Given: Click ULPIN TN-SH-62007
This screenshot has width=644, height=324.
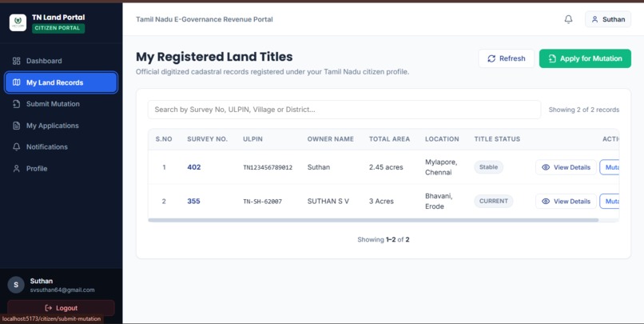Looking at the screenshot, I should [x=262, y=202].
